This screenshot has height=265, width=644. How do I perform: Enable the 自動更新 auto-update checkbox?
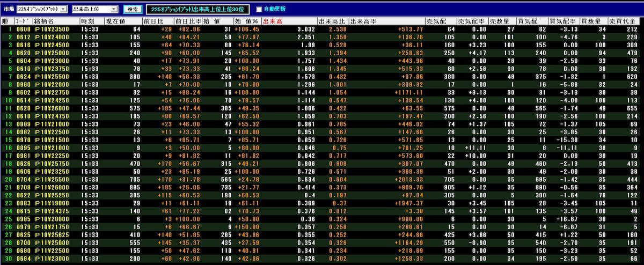(259, 10)
